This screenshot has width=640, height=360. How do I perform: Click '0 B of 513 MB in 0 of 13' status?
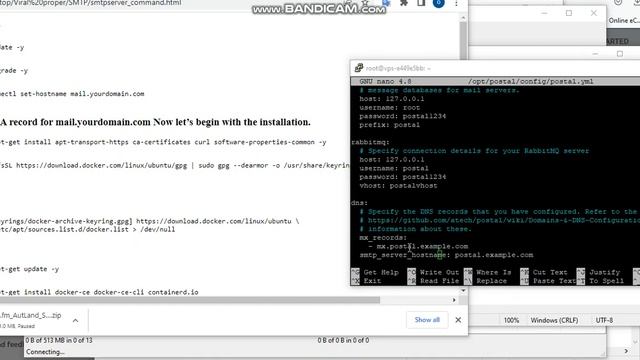tap(59, 340)
